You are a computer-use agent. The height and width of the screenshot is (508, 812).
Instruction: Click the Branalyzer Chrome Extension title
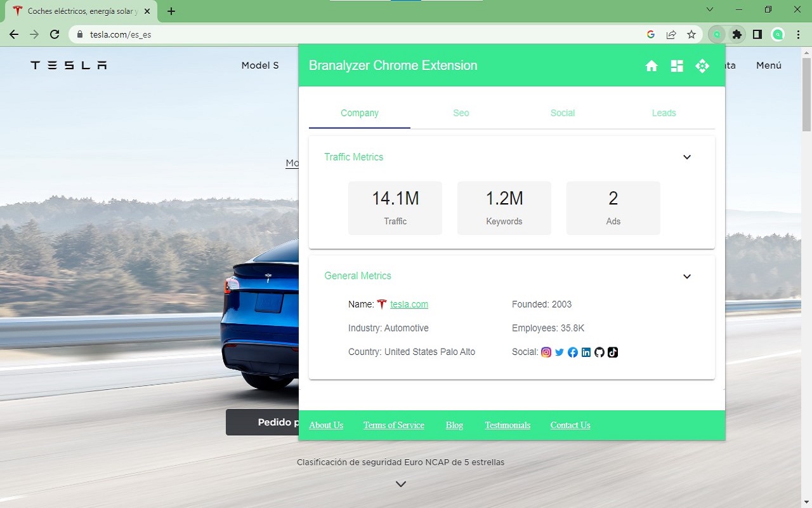point(393,65)
